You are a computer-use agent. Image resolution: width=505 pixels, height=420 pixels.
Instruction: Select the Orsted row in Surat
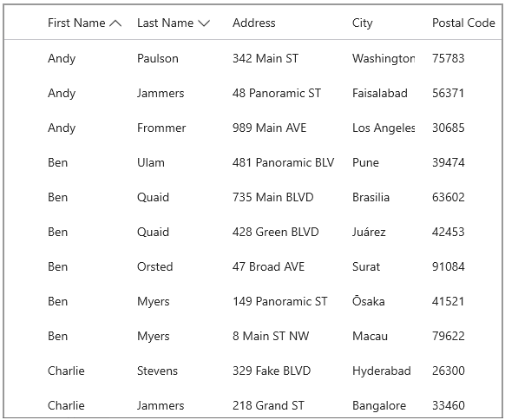[252, 266]
